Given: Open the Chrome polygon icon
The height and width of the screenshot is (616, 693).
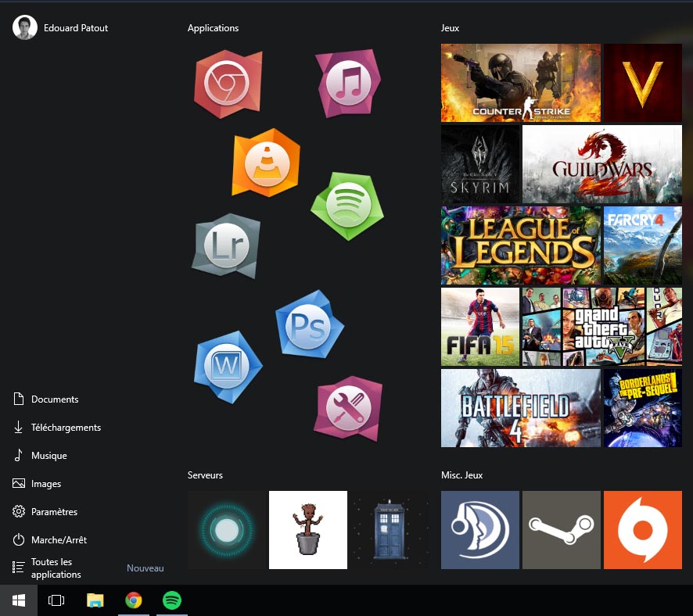Looking at the screenshot, I should click(x=228, y=84).
